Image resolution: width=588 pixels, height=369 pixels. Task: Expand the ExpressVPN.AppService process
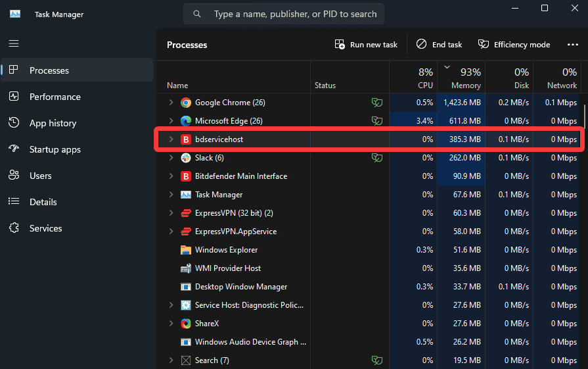click(171, 231)
